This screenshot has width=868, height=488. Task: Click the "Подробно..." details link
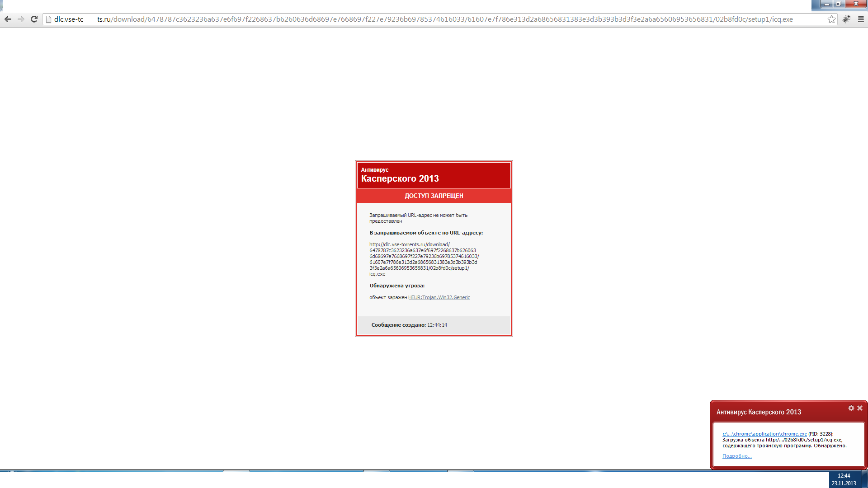(x=737, y=456)
